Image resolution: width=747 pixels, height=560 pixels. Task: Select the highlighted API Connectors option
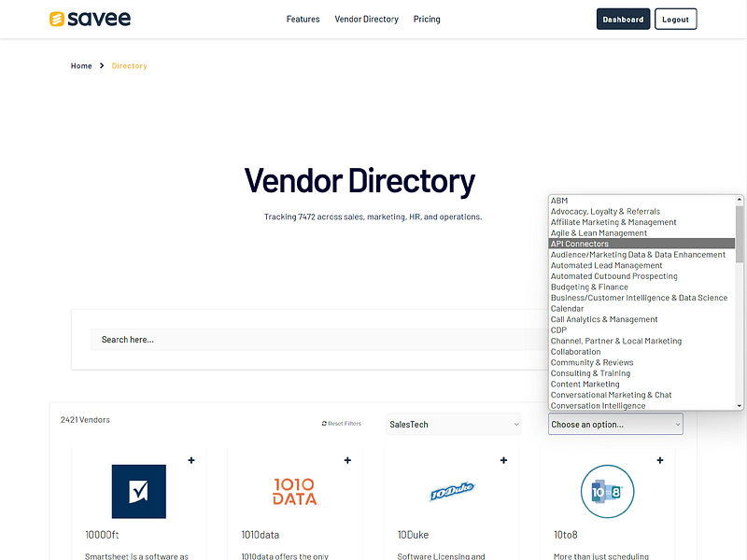(x=641, y=244)
